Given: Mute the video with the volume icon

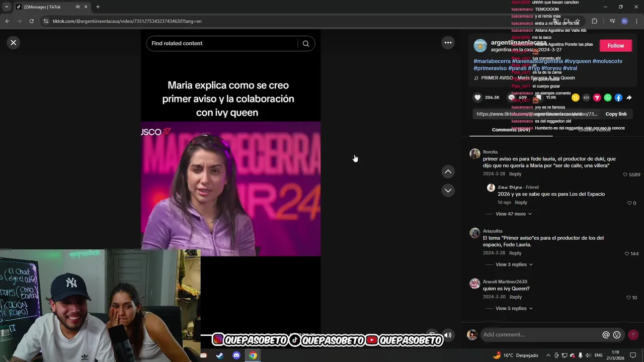Looking at the screenshot, I should click(448, 335).
